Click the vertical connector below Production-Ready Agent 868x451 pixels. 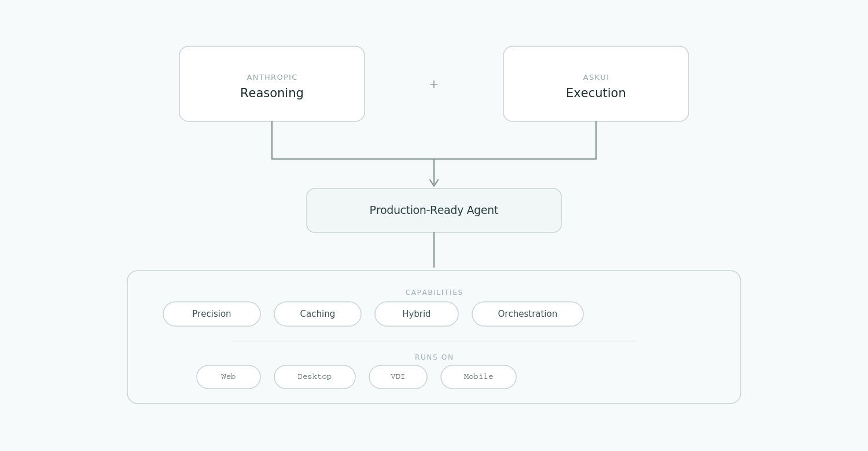[x=434, y=250]
